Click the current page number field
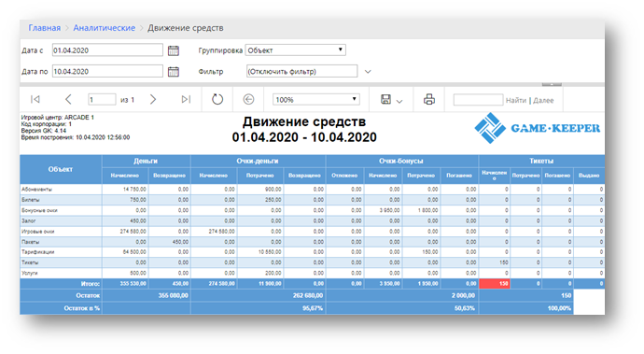The height and width of the screenshot is (354, 644). tap(102, 100)
